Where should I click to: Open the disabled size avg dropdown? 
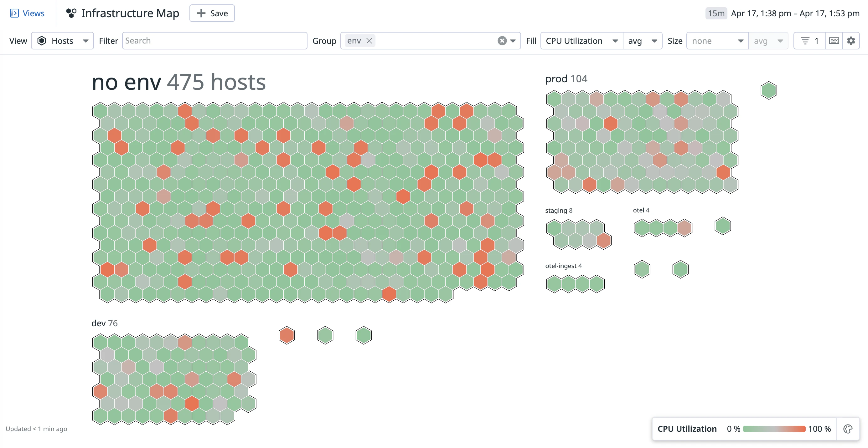pos(768,41)
